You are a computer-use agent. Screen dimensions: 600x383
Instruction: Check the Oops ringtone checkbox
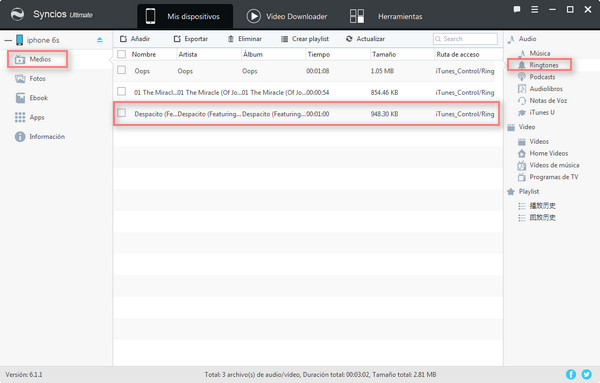[122, 70]
